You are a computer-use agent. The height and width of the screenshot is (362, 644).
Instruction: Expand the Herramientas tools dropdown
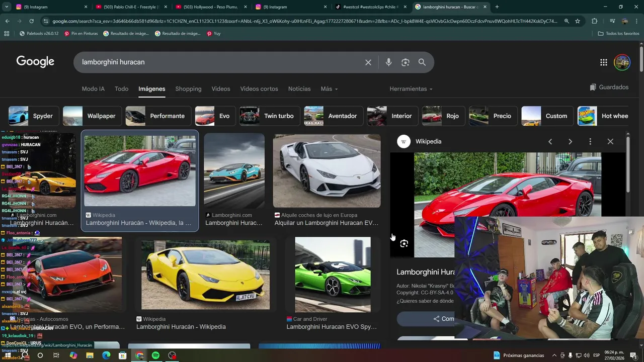click(x=411, y=89)
